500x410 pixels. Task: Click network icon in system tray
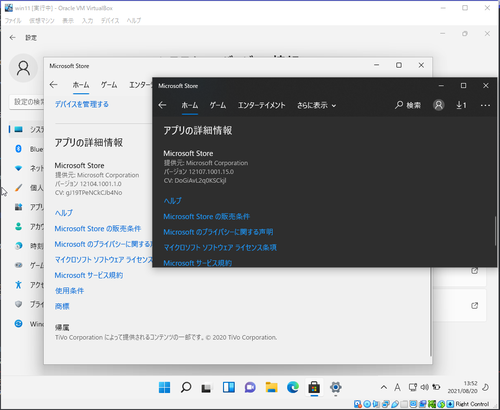click(x=413, y=387)
